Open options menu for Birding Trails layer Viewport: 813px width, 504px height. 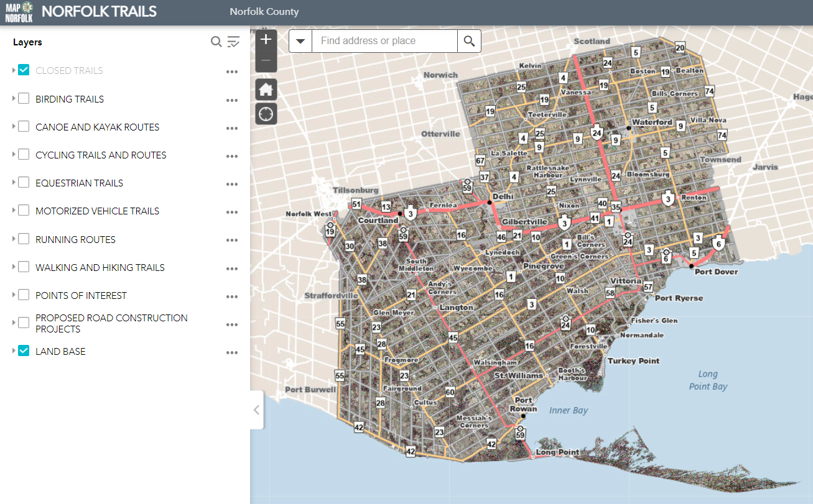pyautogui.click(x=232, y=100)
